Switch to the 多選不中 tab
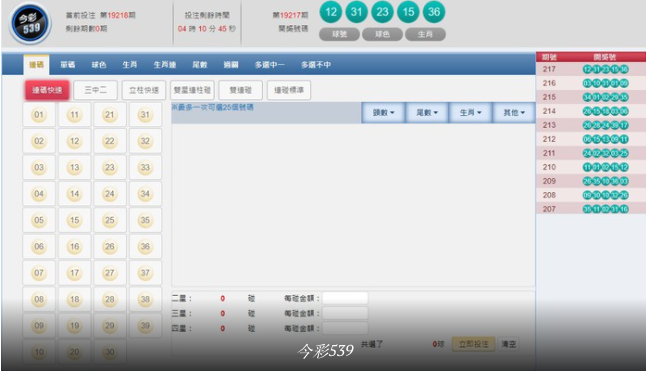This screenshot has height=371, width=646. pos(316,65)
